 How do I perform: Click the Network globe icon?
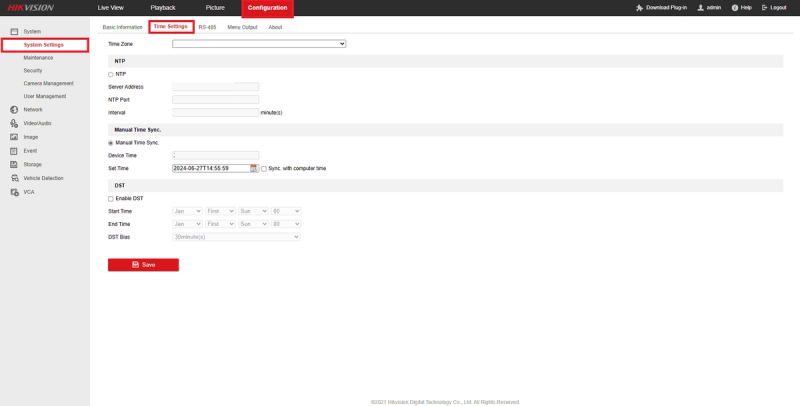pyautogui.click(x=14, y=110)
